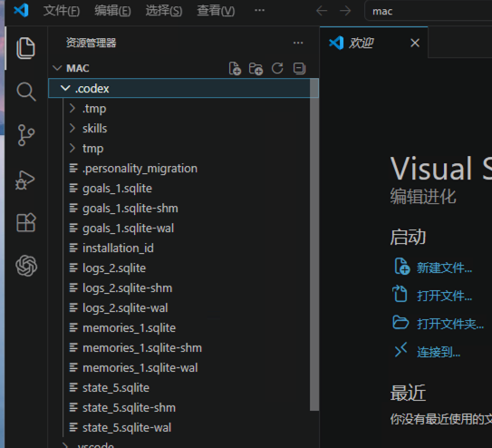
Task: Click the file icon beside installation_id
Action: (x=73, y=248)
